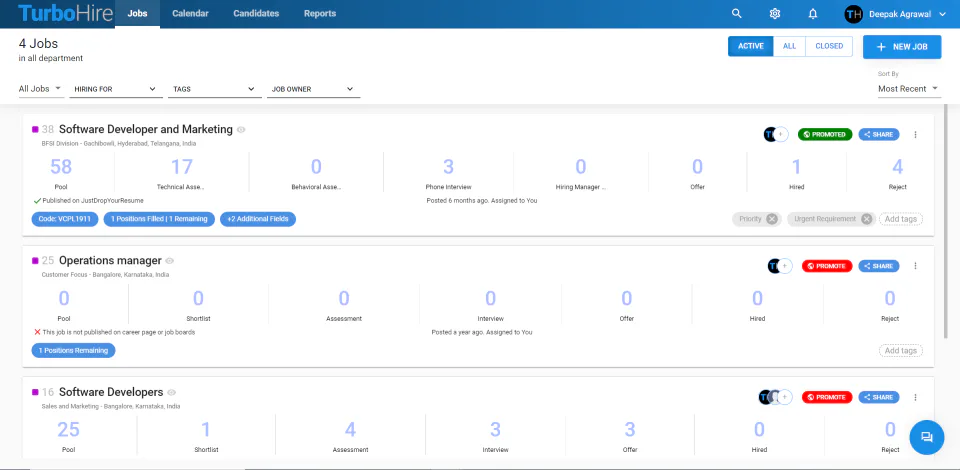Click the purple square beside Operations manager
The image size is (960, 470).
[35, 261]
